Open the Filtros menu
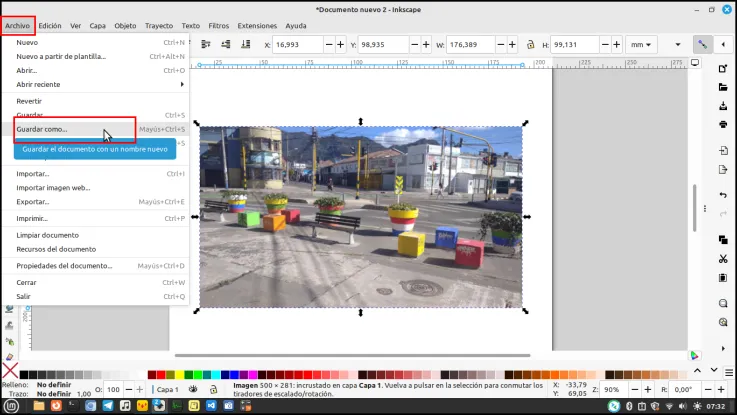Screen dimensions: 737x415 coord(219,26)
